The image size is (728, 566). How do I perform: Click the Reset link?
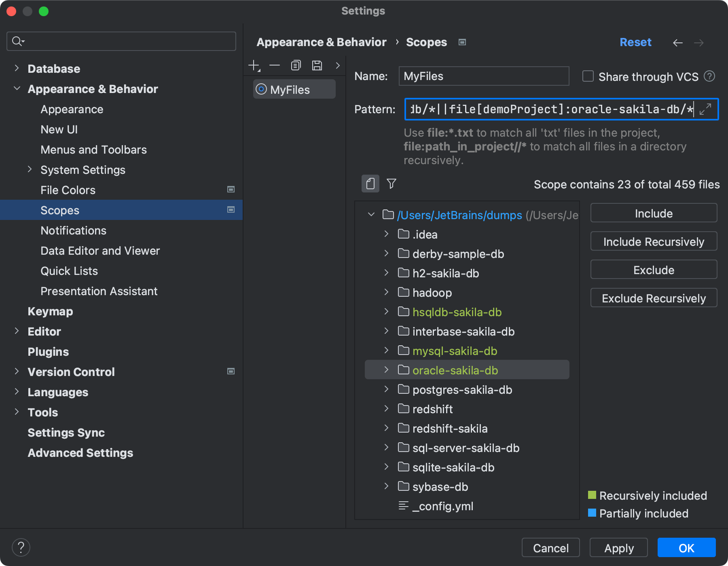pyautogui.click(x=635, y=42)
